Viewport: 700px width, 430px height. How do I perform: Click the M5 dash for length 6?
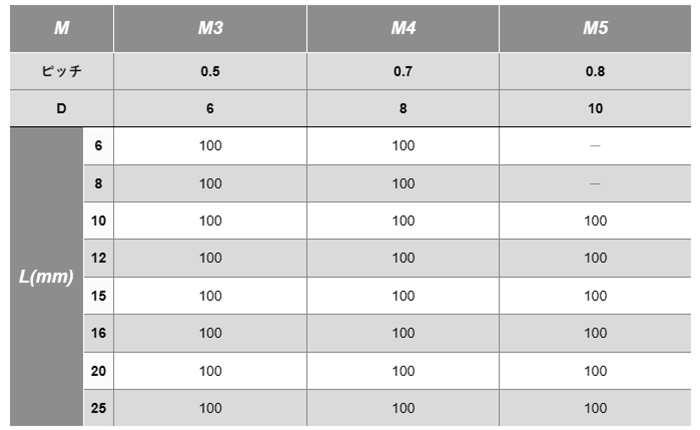pyautogui.click(x=595, y=146)
